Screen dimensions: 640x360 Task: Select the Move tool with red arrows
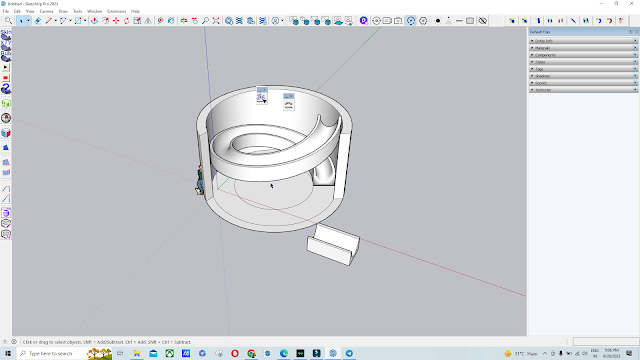coord(116,20)
